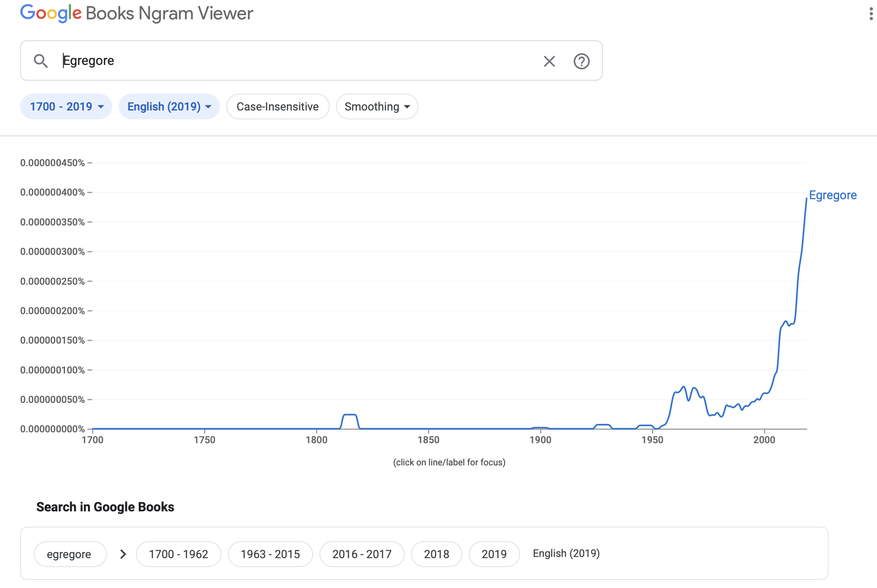
Task: Open the 1700 - 2019 year range dropdown
Action: pyautogui.click(x=66, y=106)
